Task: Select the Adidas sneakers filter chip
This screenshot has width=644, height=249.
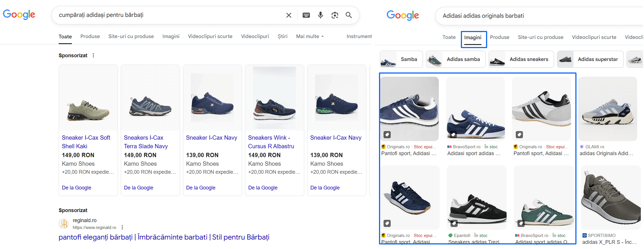Action: (x=521, y=59)
